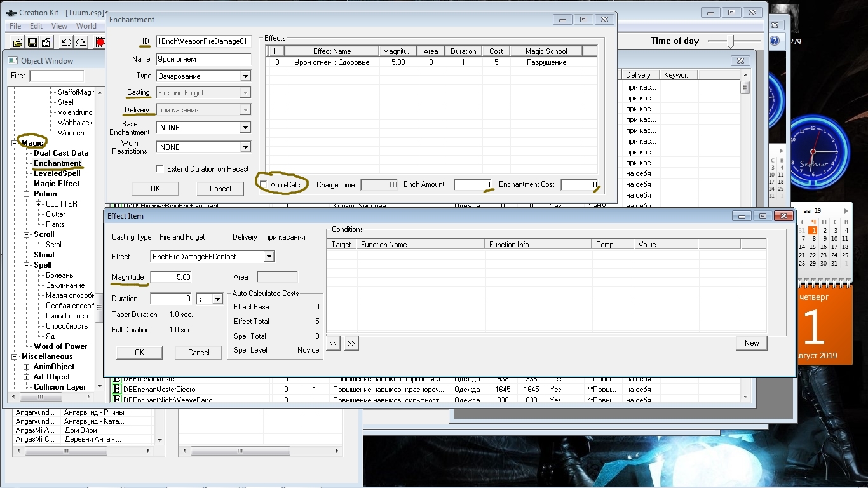Open the World menu
This screenshot has width=868, height=488.
86,26
